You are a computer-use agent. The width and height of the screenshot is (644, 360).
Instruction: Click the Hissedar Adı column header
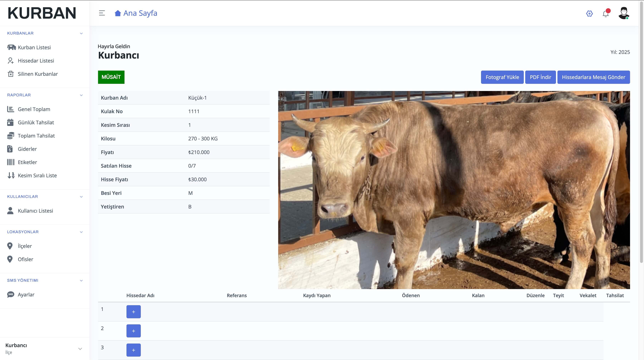click(140, 295)
